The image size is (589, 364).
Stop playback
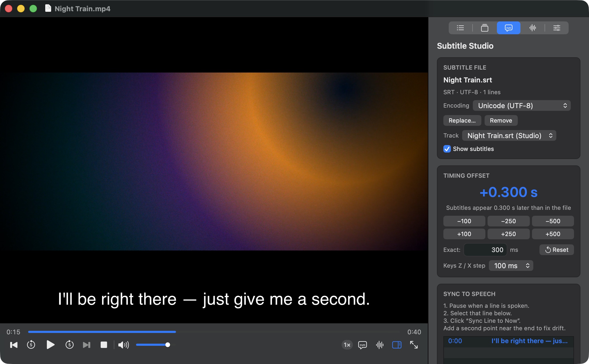104,345
